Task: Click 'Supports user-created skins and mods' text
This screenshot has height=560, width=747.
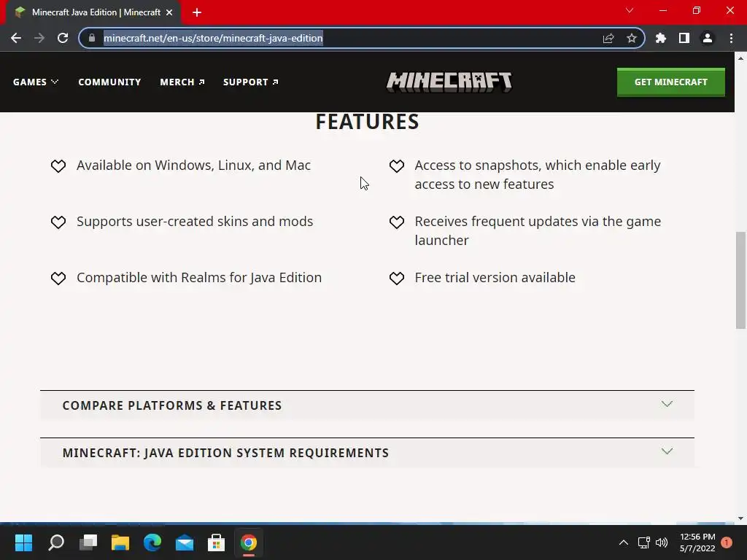Action: [x=194, y=222]
